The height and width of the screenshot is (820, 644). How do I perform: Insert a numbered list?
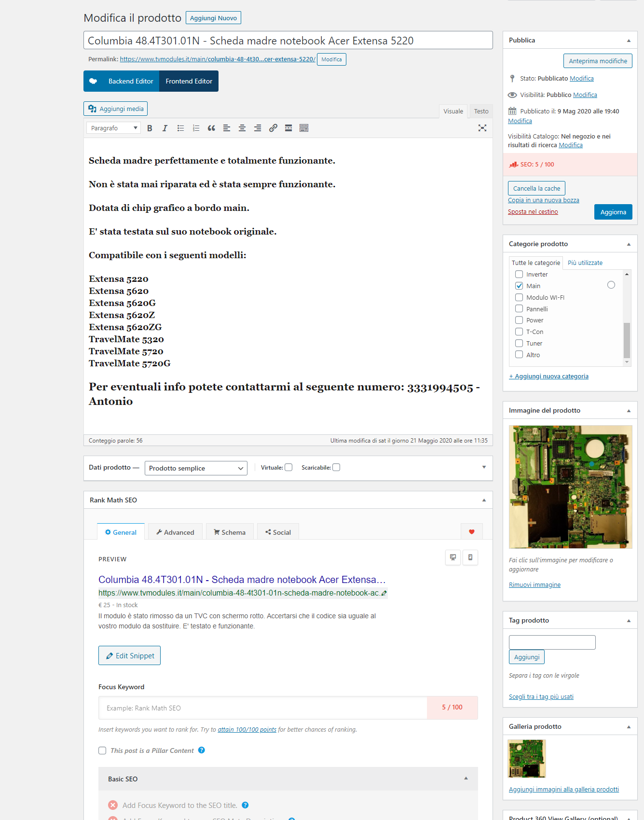point(196,128)
